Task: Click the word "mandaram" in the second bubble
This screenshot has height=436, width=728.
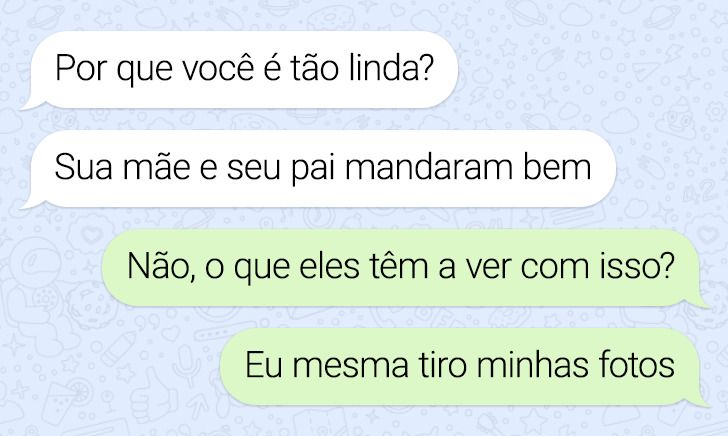Action: pyautogui.click(x=429, y=167)
